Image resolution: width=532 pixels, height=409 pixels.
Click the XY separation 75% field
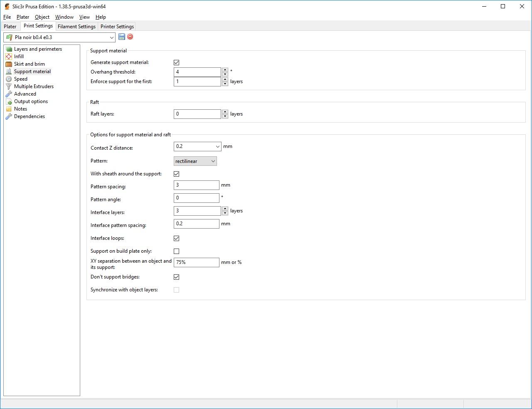coord(196,262)
